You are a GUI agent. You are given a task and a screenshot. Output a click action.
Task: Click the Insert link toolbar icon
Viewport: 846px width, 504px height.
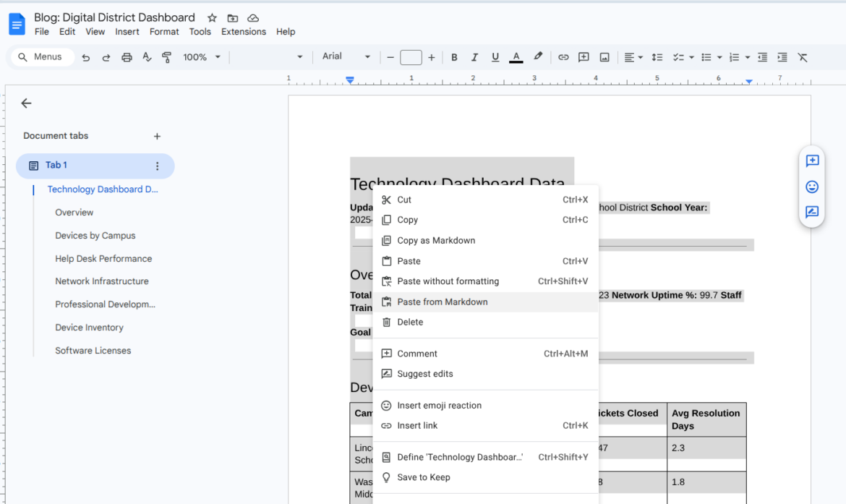point(563,57)
